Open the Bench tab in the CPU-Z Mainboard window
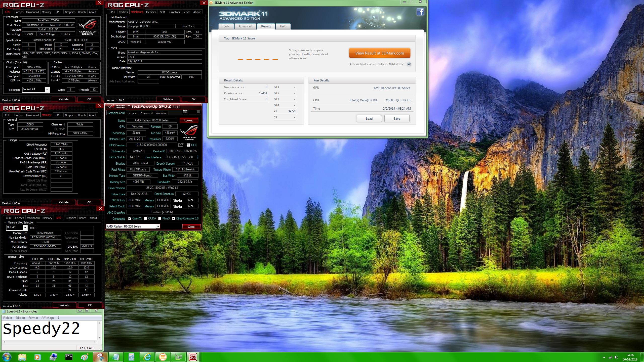The height and width of the screenshot is (362, 644). [186, 12]
